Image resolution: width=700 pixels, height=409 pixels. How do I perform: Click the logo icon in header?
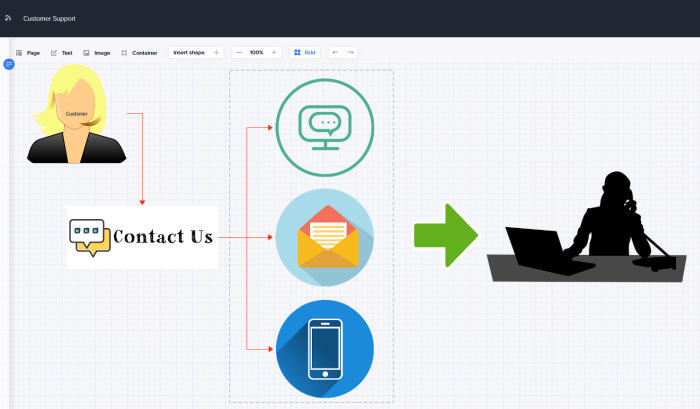pyautogui.click(x=8, y=18)
